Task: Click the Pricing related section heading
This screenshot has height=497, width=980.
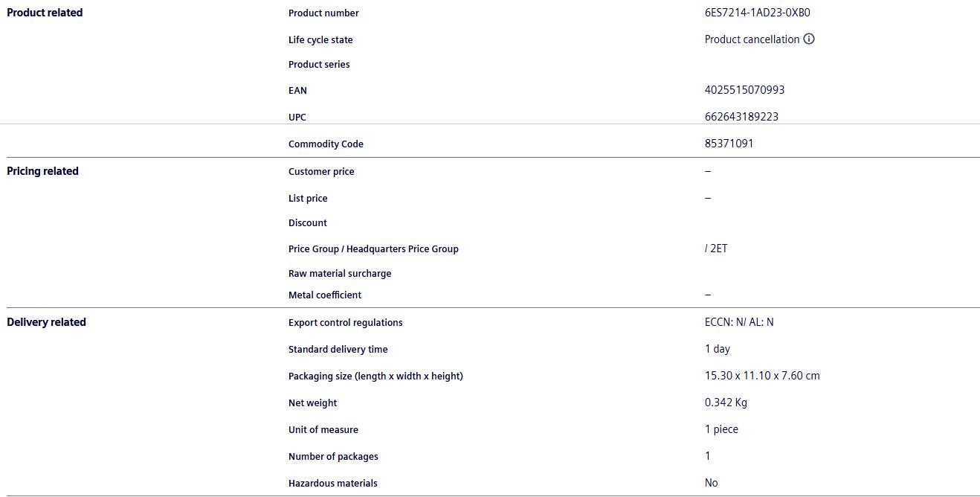Action: [42, 171]
